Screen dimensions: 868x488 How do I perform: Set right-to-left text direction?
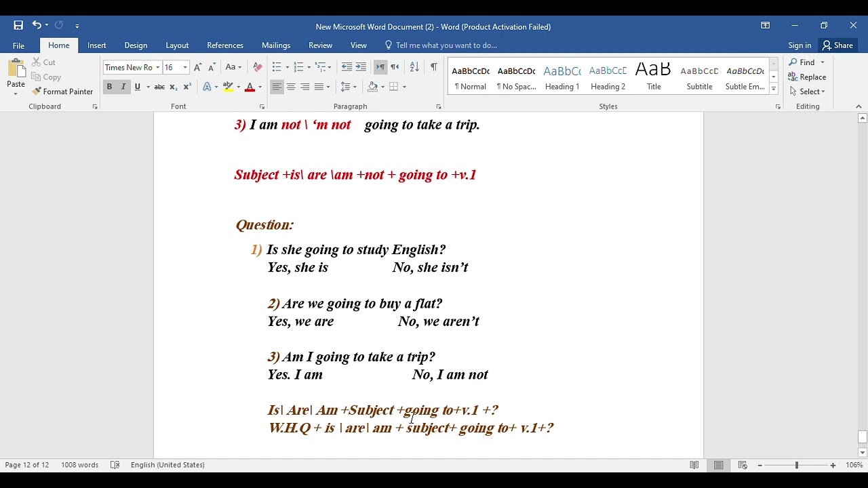[x=395, y=67]
